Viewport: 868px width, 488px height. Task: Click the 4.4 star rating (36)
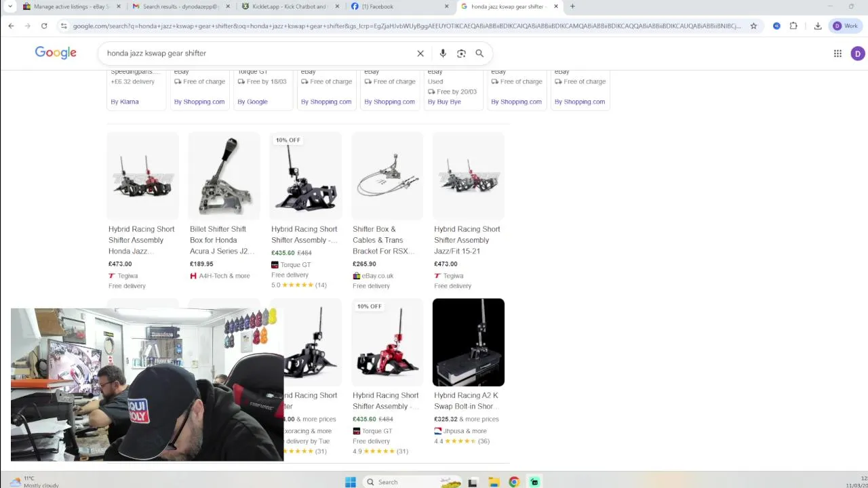[461, 441]
